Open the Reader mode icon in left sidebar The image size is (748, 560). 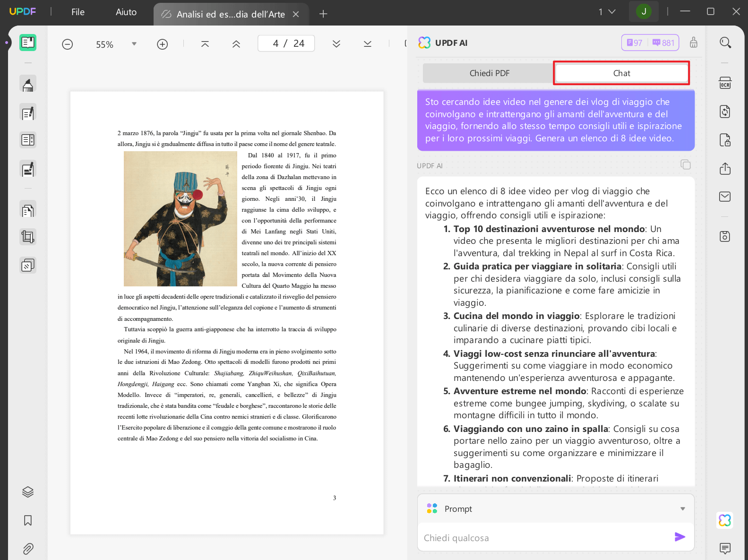coord(28,43)
